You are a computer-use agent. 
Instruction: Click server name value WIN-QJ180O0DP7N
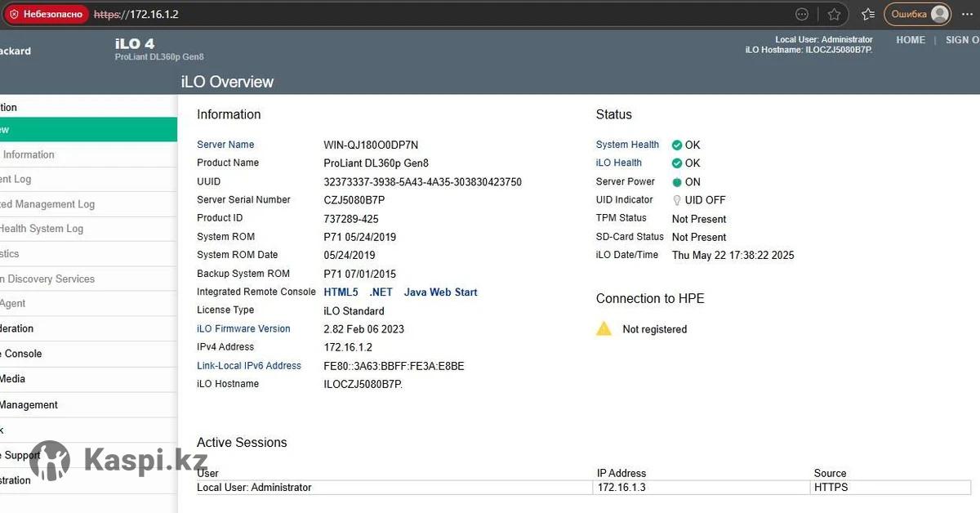tap(371, 145)
